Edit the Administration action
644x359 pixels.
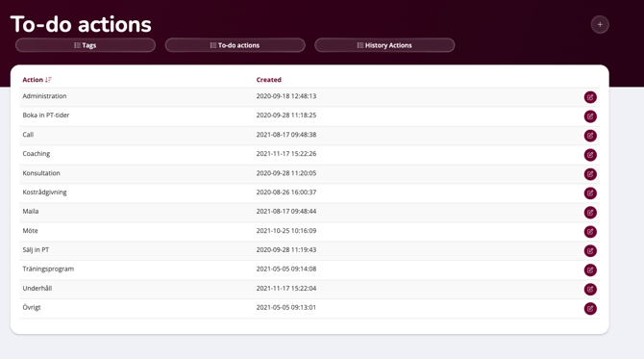590,97
